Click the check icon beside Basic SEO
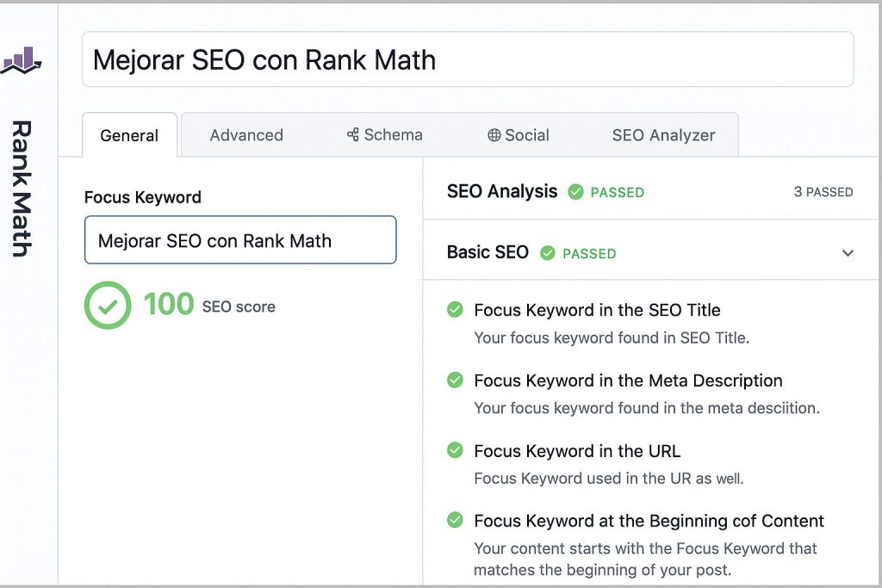The height and width of the screenshot is (588, 882). 549,253
